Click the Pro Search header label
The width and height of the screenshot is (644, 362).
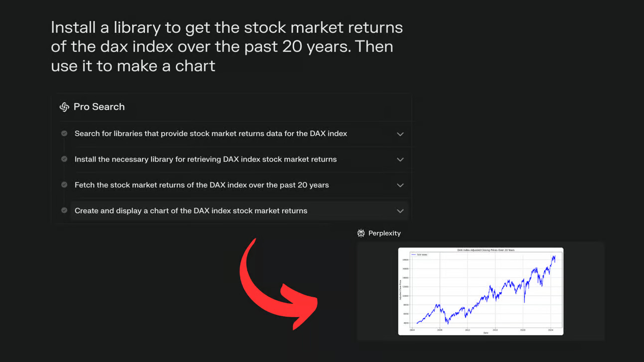[99, 107]
